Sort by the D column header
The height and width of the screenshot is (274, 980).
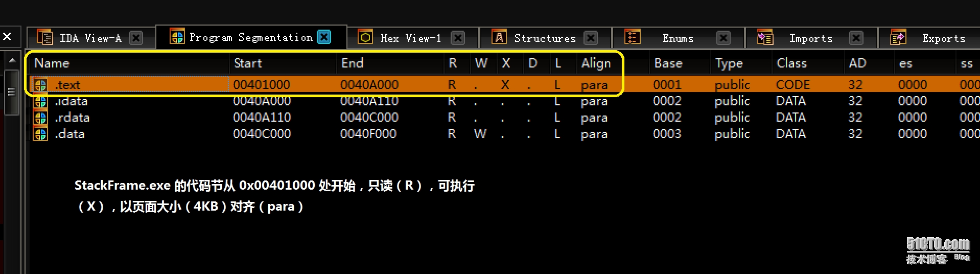533,63
